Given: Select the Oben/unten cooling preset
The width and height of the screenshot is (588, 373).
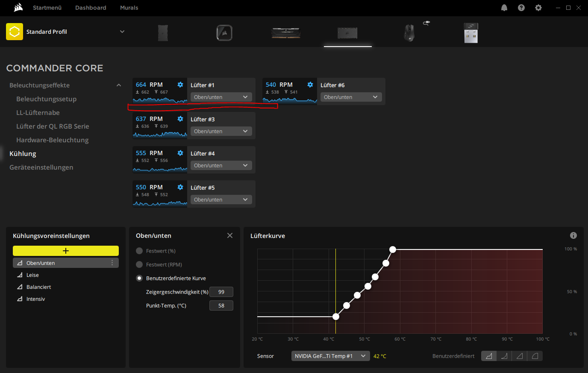Looking at the screenshot, I should [x=66, y=263].
